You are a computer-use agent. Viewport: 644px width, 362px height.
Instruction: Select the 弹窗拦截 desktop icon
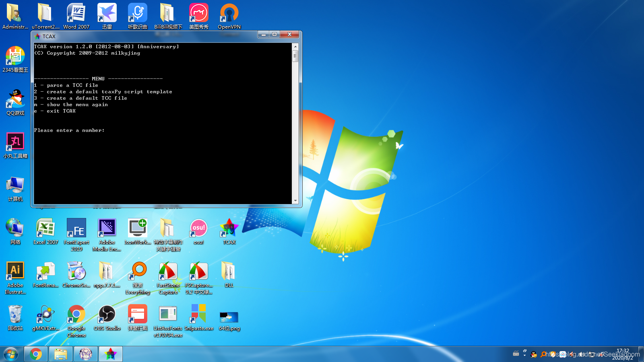pyautogui.click(x=138, y=317)
